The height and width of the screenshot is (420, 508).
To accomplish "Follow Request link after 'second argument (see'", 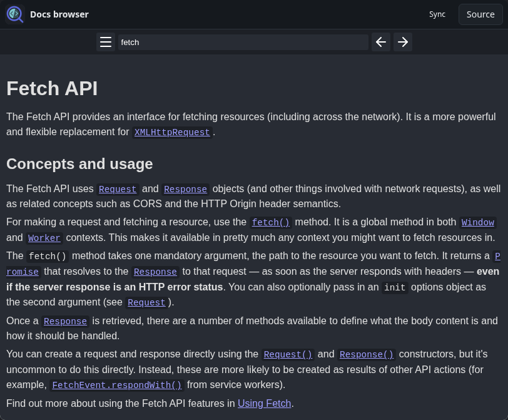I will pyautogui.click(x=146, y=303).
